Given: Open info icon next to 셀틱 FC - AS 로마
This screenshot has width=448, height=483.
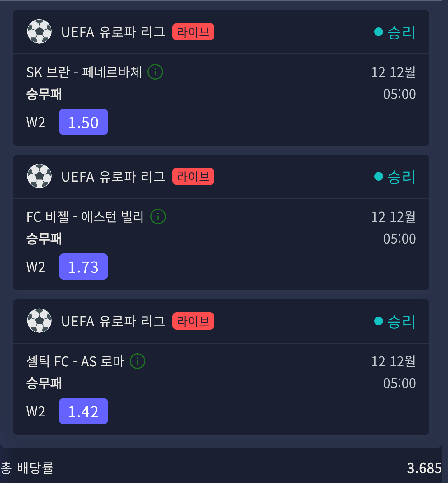Looking at the screenshot, I should [138, 361].
